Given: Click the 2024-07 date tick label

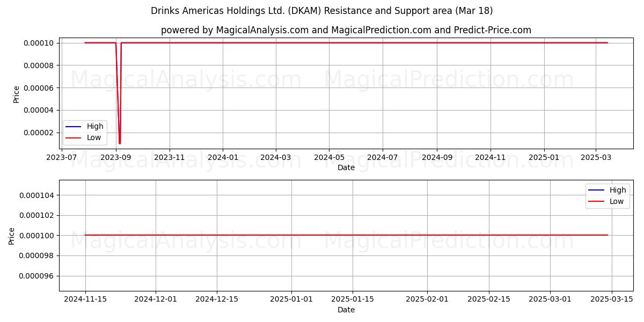Looking at the screenshot, I should click(x=383, y=158).
